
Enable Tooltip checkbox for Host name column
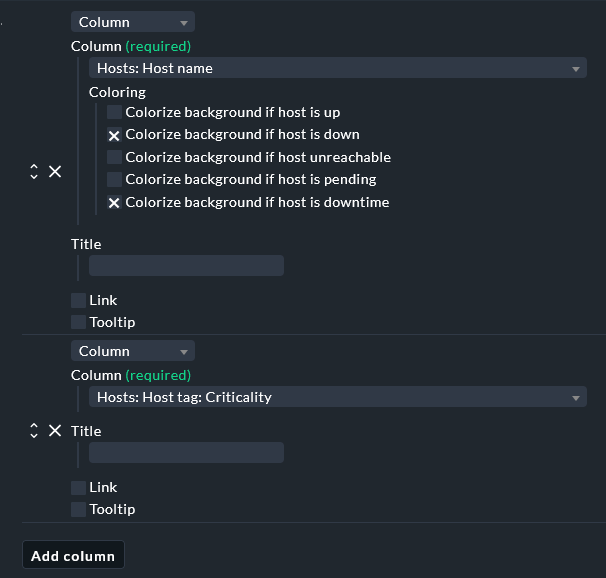point(79,322)
